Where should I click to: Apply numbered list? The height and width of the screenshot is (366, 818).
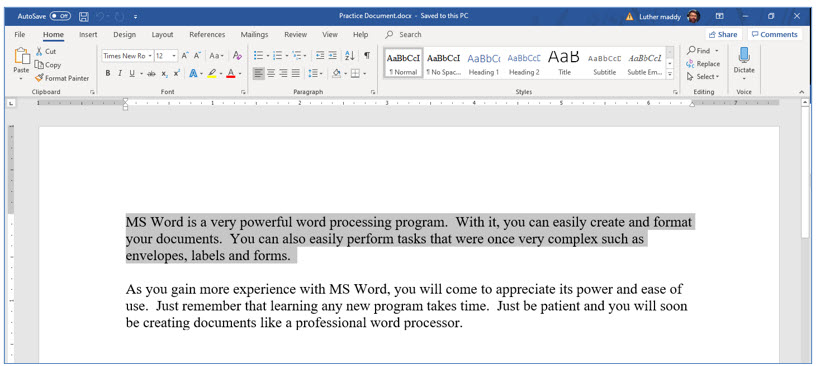pyautogui.click(x=277, y=55)
